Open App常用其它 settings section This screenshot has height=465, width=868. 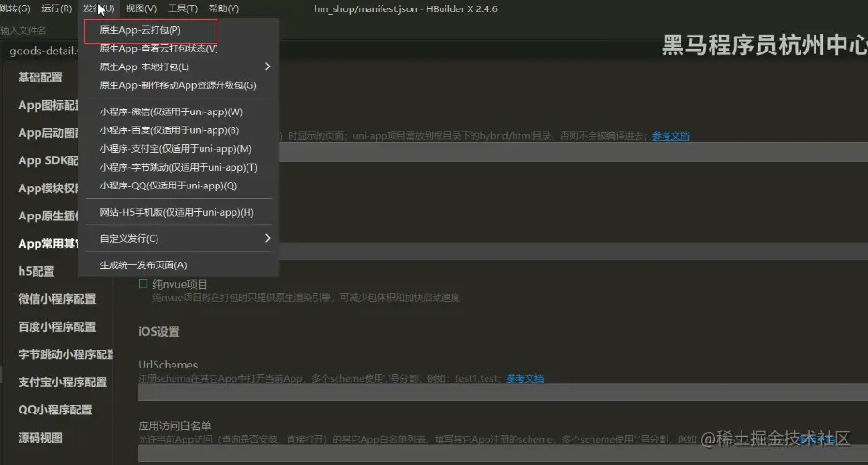tap(48, 244)
